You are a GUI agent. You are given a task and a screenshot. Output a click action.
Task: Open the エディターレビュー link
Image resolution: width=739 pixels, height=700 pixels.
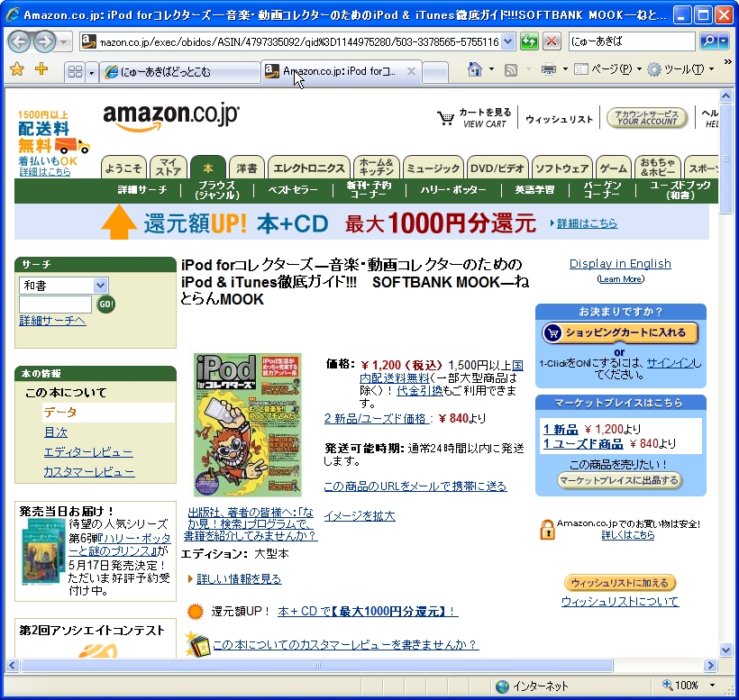(x=88, y=452)
